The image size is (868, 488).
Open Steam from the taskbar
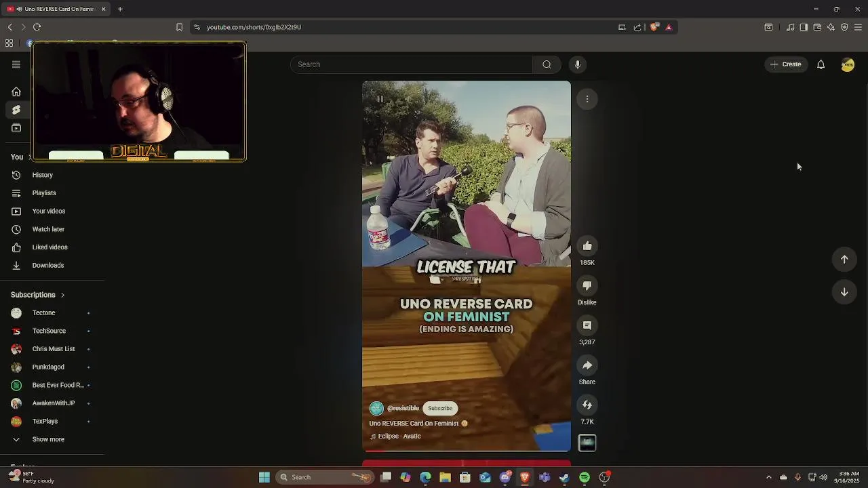click(x=564, y=477)
